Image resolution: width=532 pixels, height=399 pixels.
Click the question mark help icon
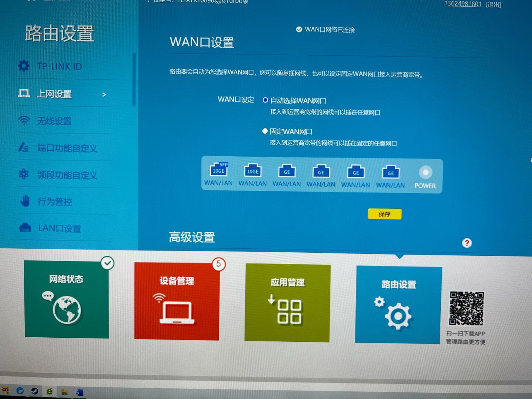[x=467, y=243]
